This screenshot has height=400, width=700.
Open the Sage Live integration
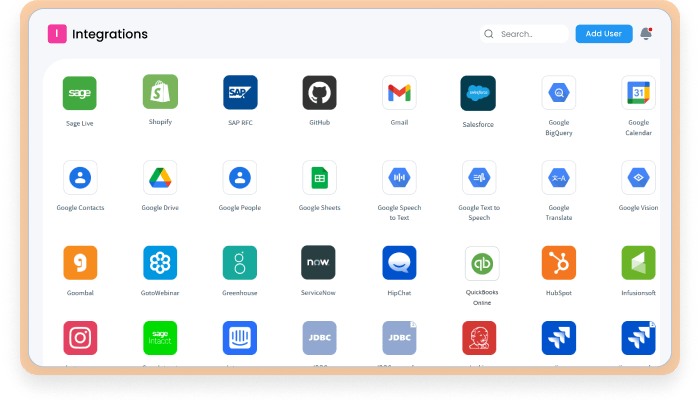(x=79, y=93)
